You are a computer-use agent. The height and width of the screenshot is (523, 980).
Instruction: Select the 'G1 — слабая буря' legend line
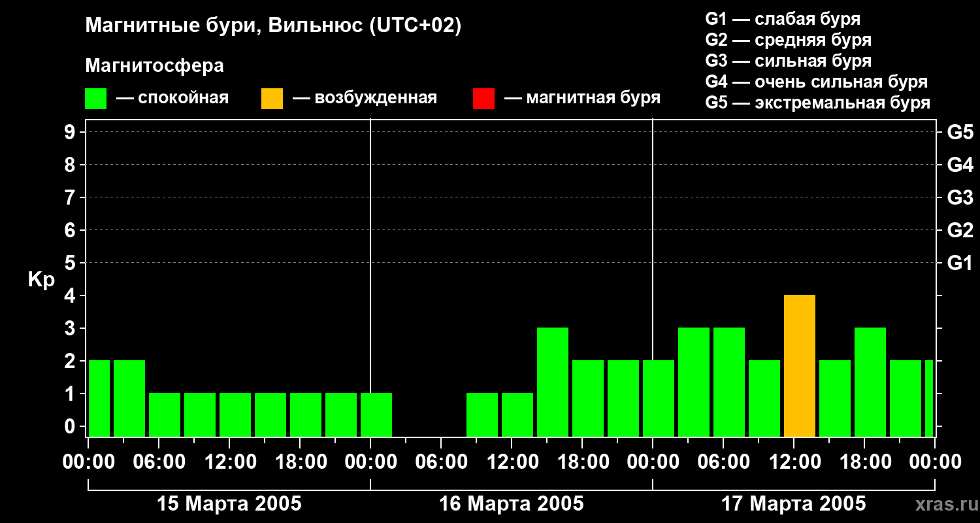click(x=783, y=19)
